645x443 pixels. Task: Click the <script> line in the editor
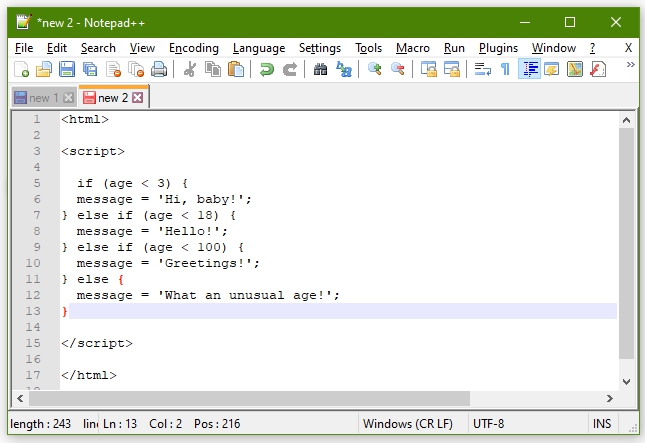[x=93, y=151]
